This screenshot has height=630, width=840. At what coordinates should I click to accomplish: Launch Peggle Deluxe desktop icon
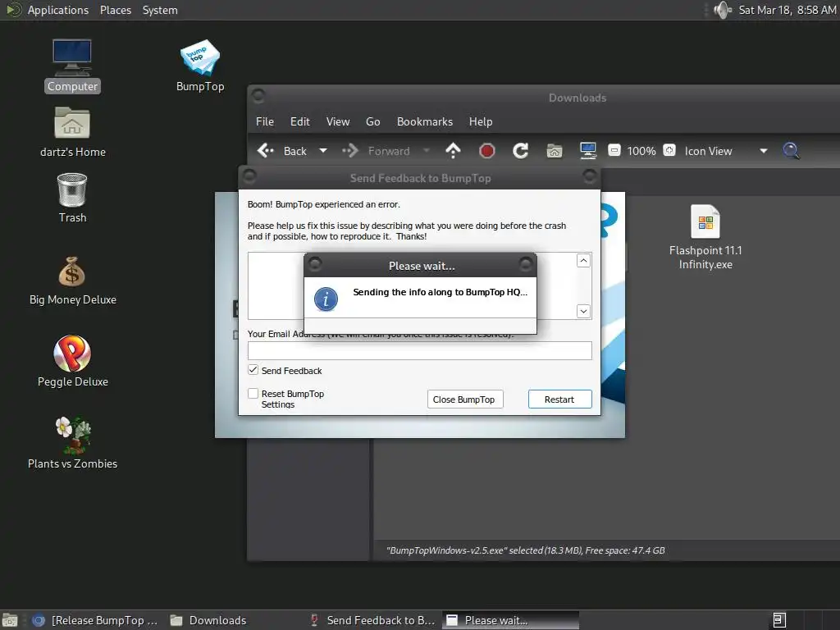(x=72, y=361)
